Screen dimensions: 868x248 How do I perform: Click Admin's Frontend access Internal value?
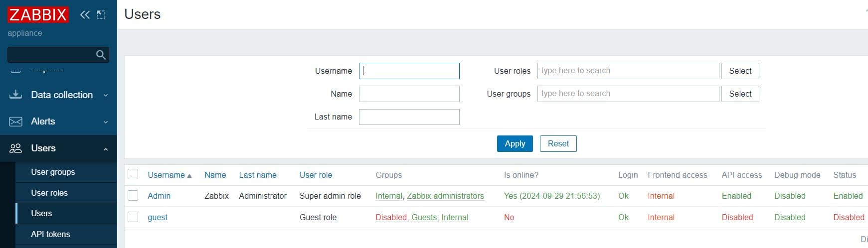pyautogui.click(x=661, y=196)
